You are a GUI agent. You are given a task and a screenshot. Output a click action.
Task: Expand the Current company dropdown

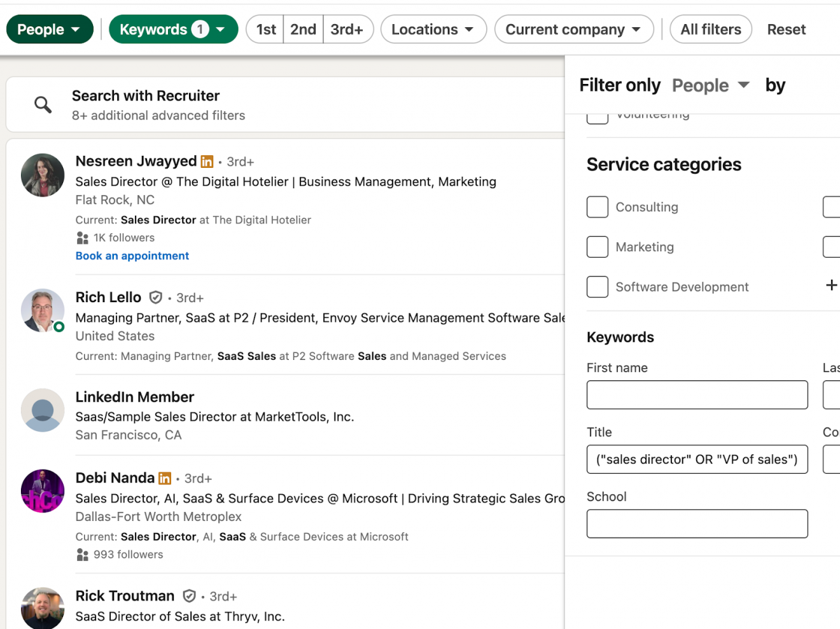point(573,29)
